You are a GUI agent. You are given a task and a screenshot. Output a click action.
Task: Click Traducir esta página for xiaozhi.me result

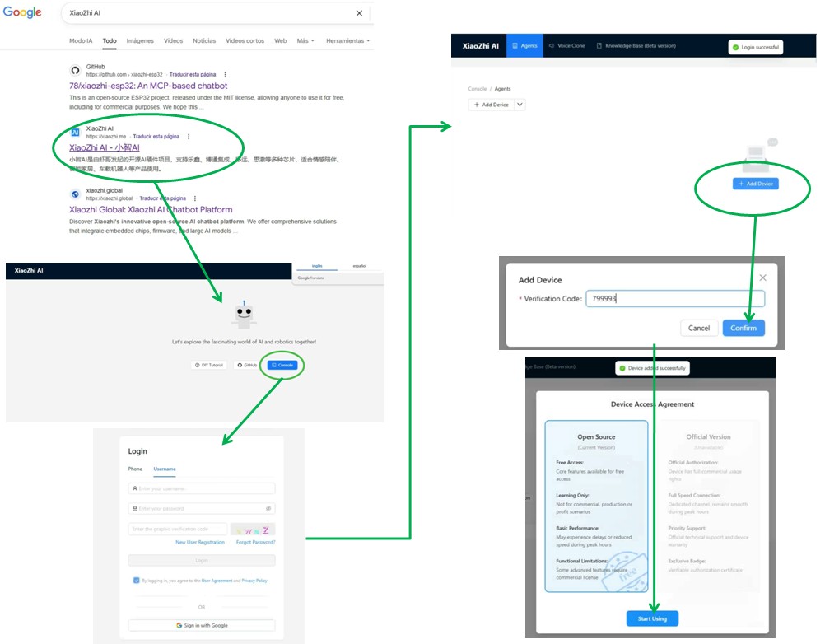(x=156, y=136)
